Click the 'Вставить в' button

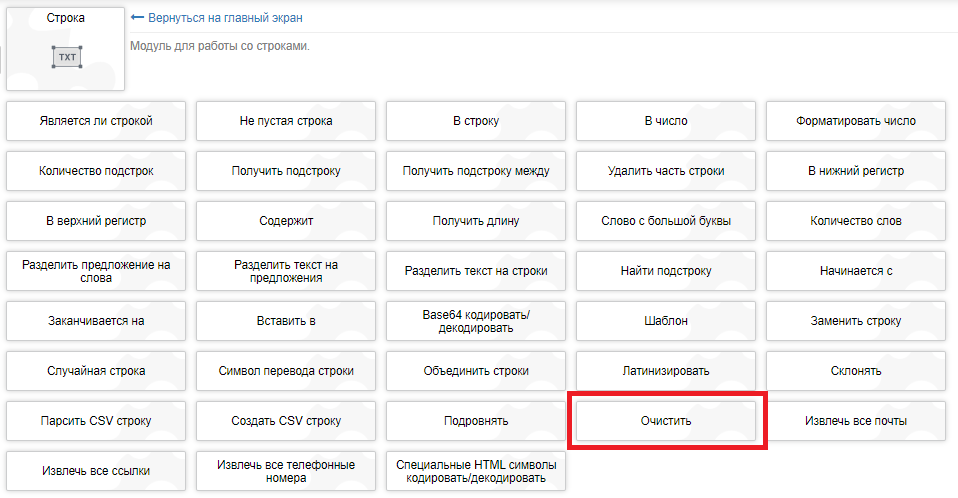(286, 321)
